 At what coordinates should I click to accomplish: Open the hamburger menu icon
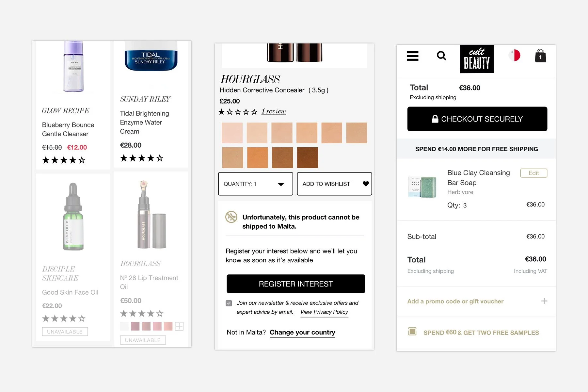[x=412, y=56]
